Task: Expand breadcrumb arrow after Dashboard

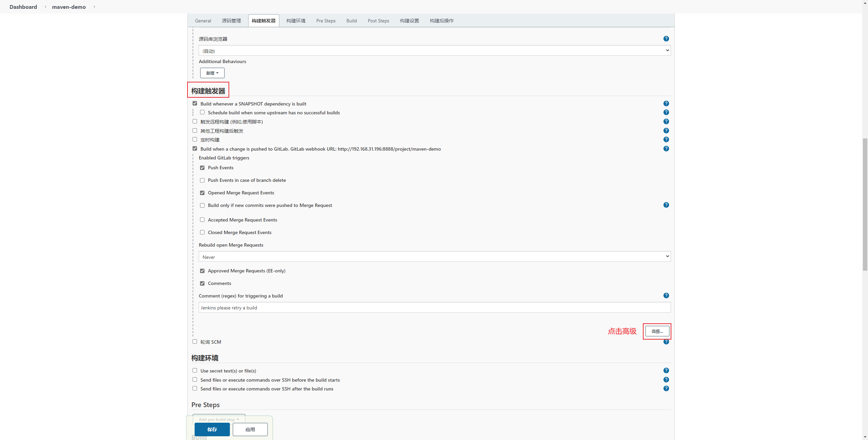Action: (x=45, y=7)
